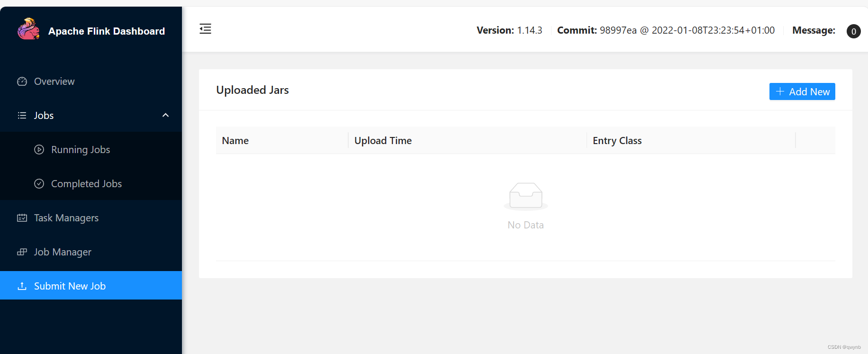Click the Upload Time column header

click(383, 141)
